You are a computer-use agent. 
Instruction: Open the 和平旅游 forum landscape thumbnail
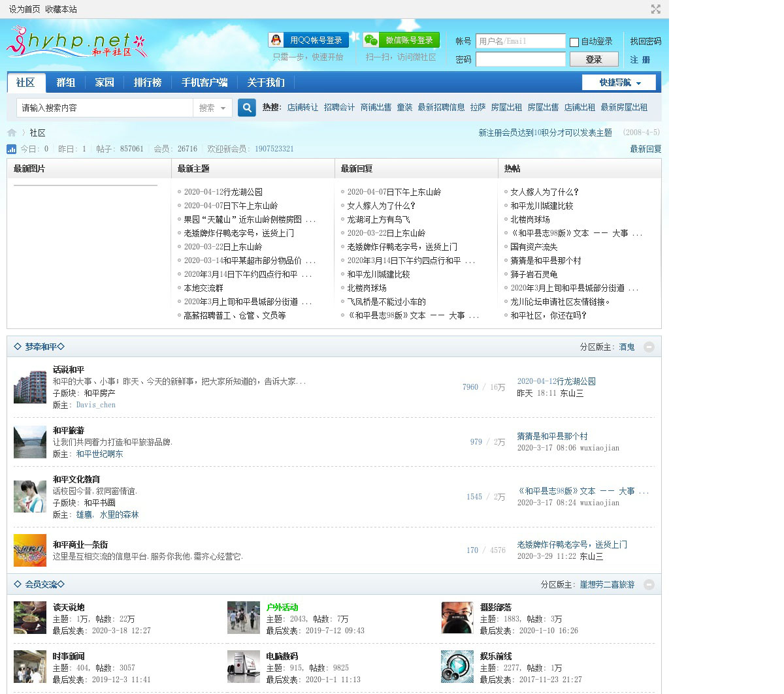30,442
